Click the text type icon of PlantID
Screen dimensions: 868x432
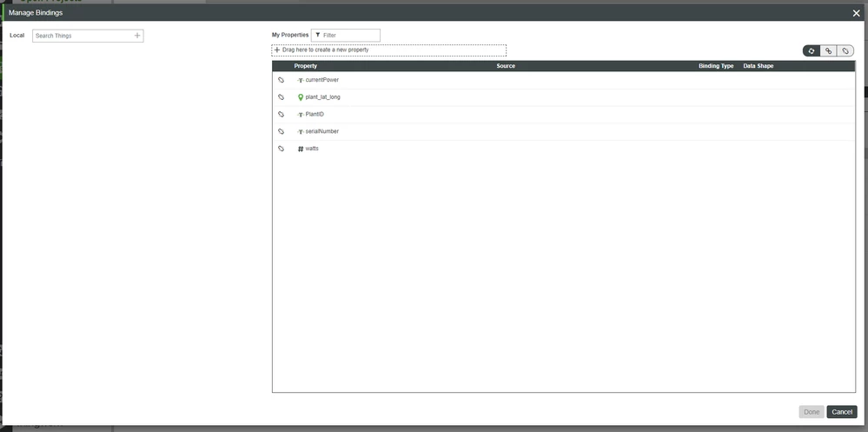coord(301,115)
